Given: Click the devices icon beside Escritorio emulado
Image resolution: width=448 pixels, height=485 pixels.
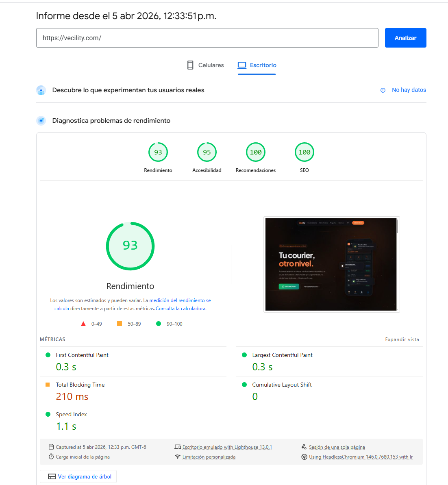Looking at the screenshot, I should coord(178,447).
